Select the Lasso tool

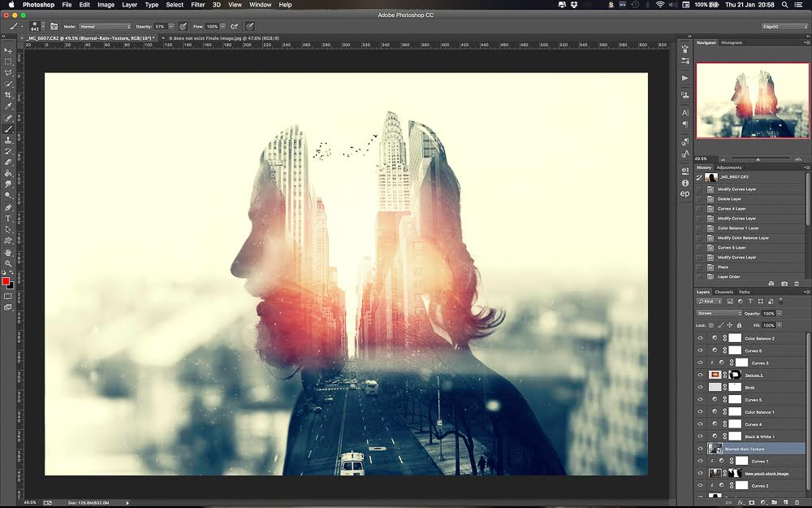9,73
